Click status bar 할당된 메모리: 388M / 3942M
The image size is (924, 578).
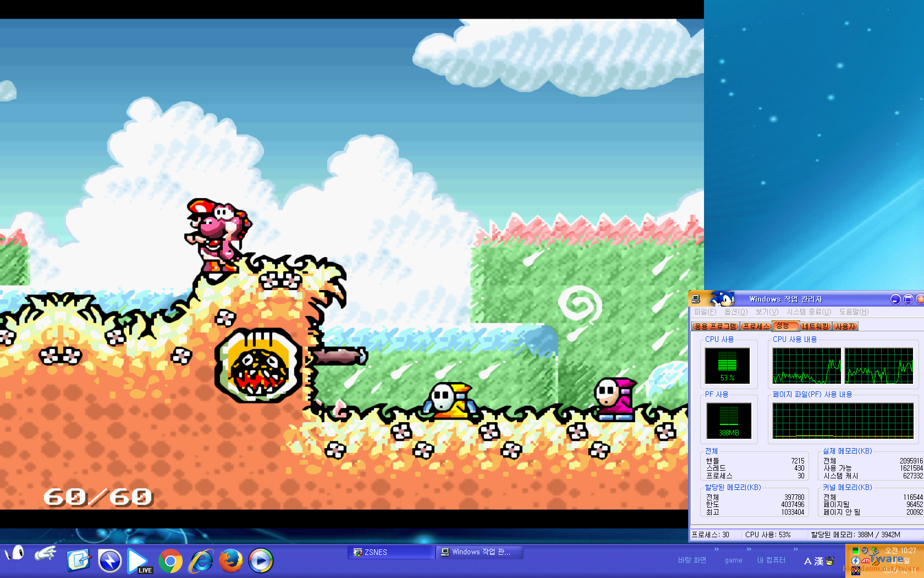click(x=855, y=535)
